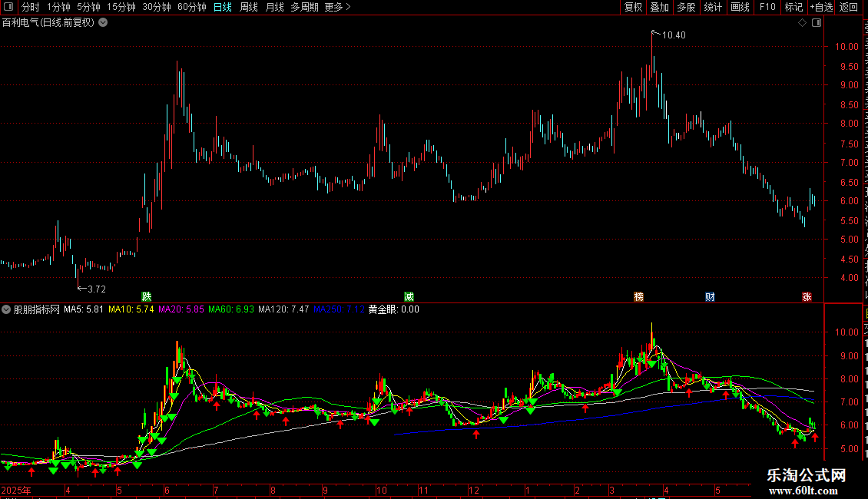Open the 画线 drawing tools

[740, 7]
